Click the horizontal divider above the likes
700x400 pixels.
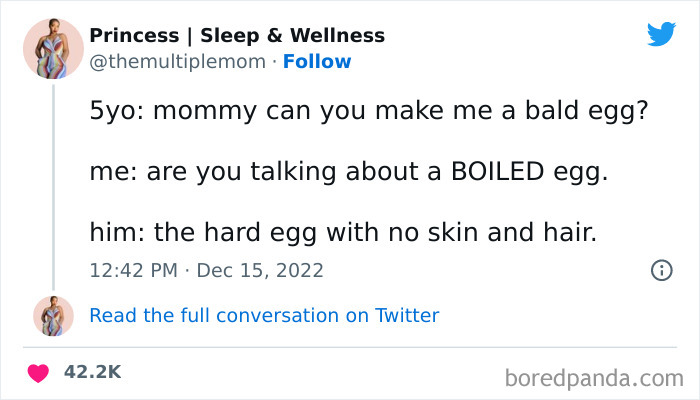pos(350,346)
